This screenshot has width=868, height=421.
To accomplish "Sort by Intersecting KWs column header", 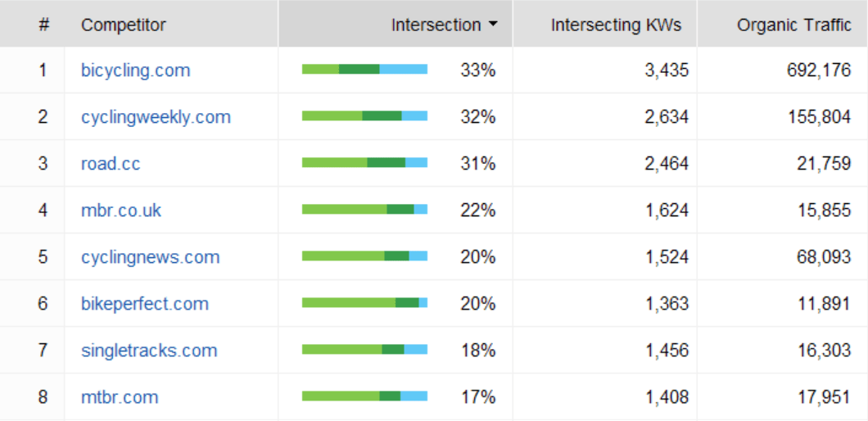I will [616, 25].
